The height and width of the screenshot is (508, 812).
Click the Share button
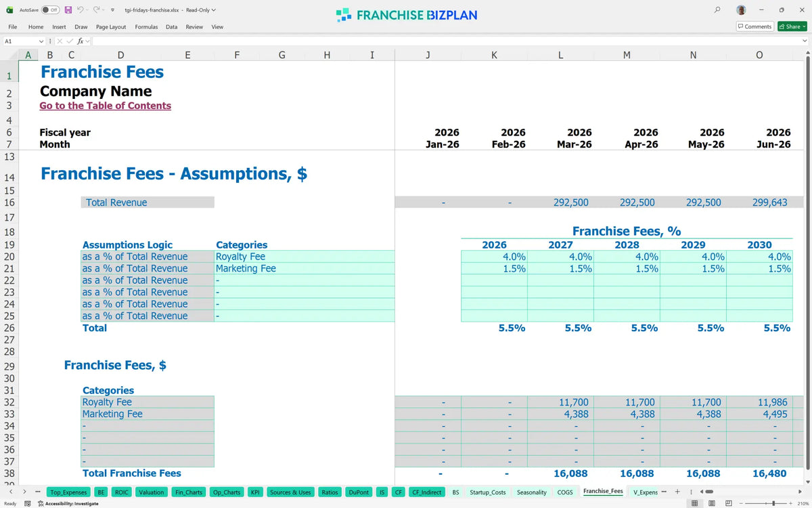(792, 26)
